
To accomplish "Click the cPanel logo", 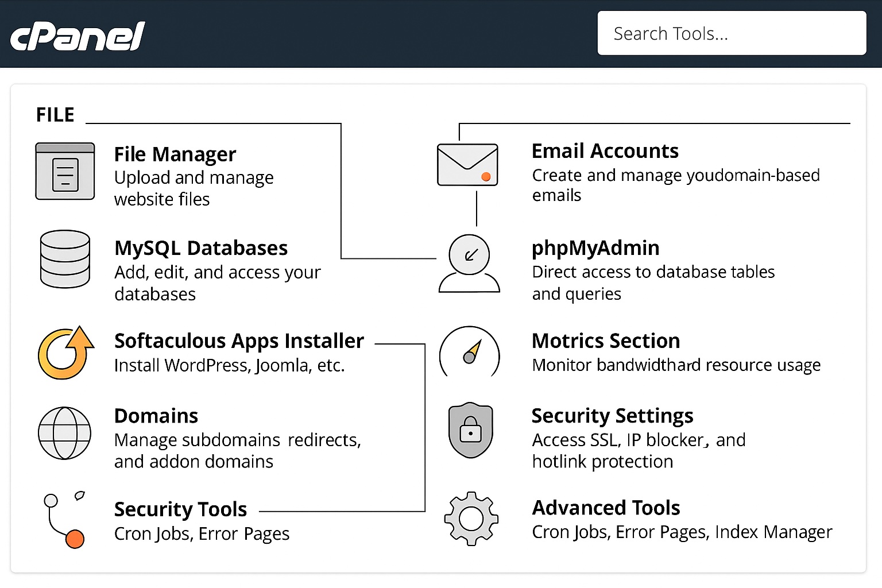I will click(x=78, y=36).
